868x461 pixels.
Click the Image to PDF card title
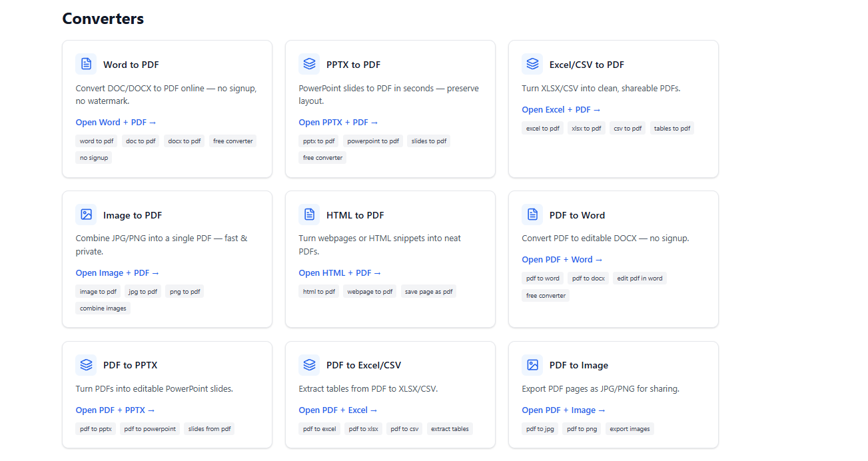coord(133,215)
